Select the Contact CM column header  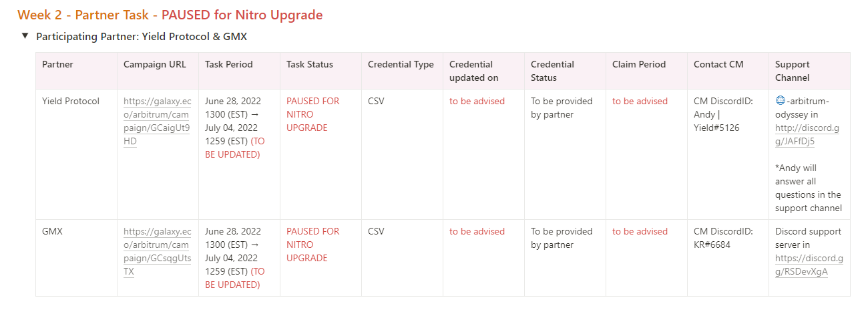(718, 65)
